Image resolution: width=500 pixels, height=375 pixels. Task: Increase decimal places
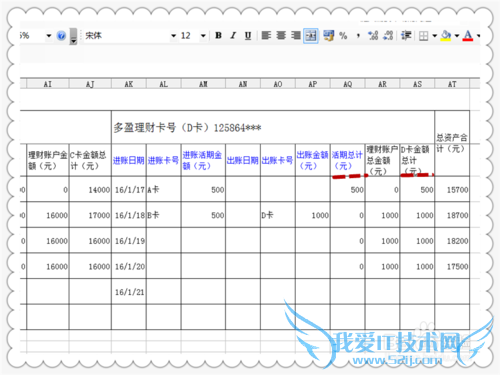[373, 35]
